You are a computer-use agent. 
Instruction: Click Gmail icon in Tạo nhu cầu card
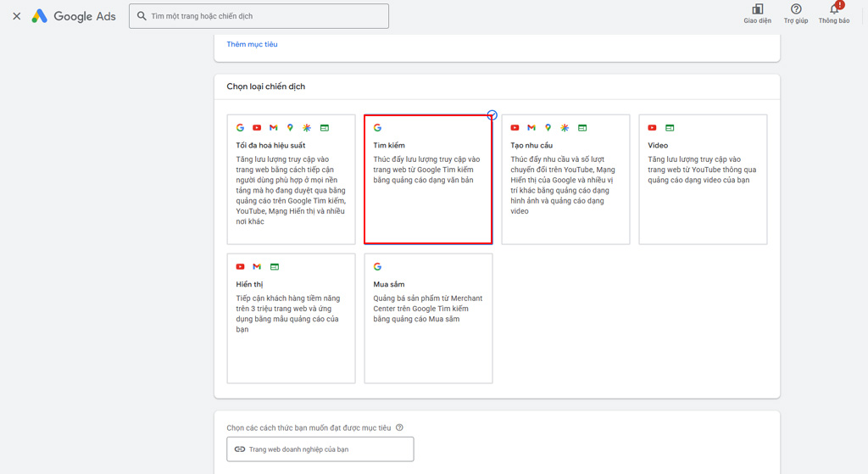531,128
